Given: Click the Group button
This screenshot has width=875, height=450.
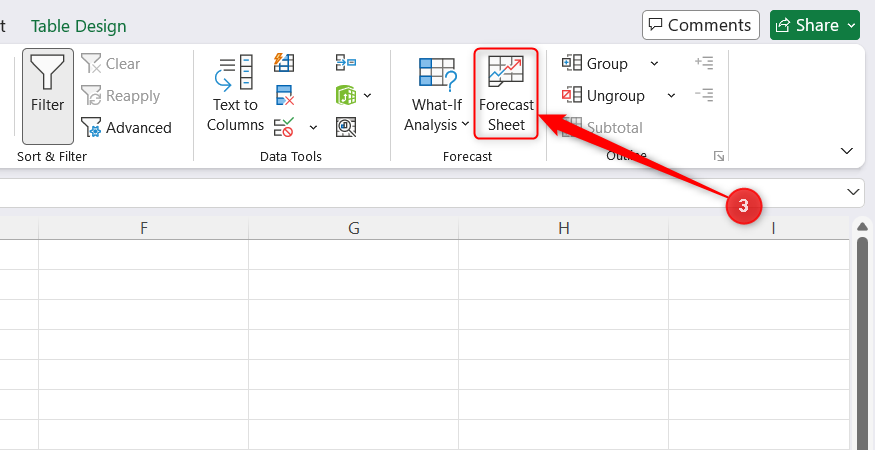Looking at the screenshot, I should pos(595,64).
